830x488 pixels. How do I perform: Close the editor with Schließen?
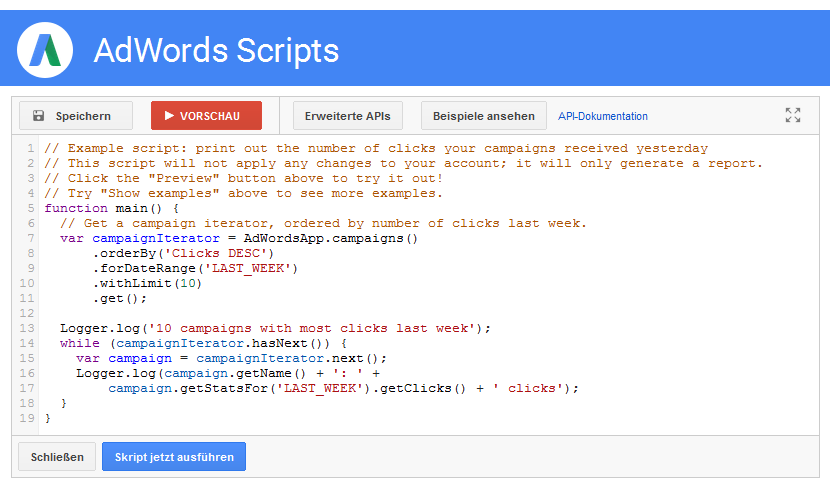(57, 457)
